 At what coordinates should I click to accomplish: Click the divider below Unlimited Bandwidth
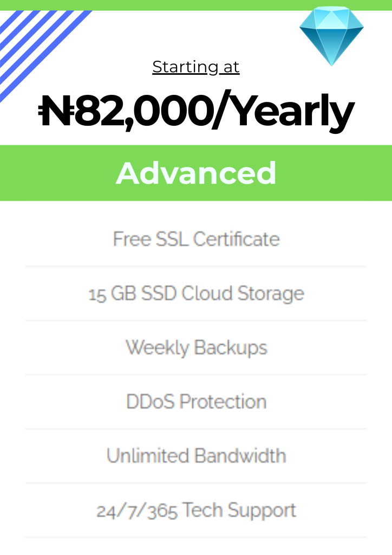[x=196, y=483]
